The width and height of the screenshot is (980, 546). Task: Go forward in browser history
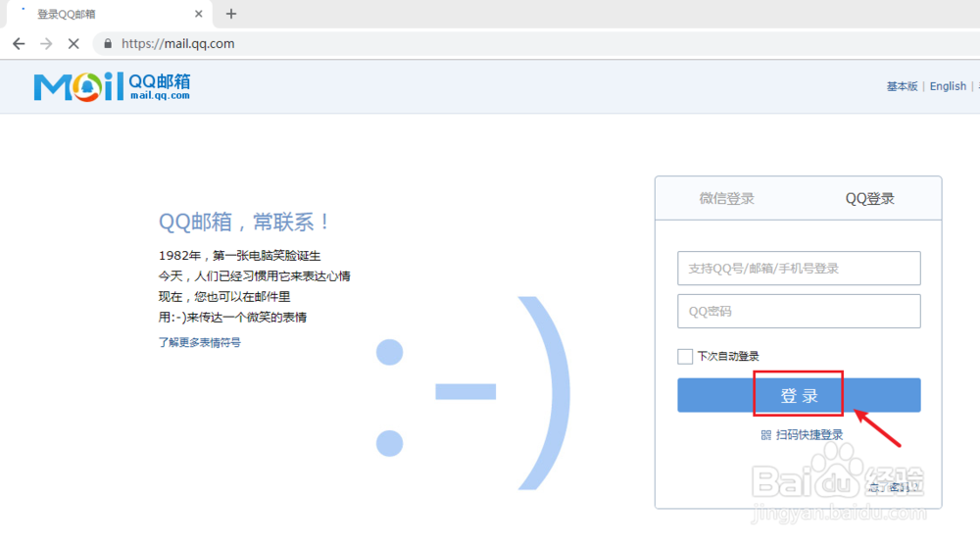(x=46, y=44)
